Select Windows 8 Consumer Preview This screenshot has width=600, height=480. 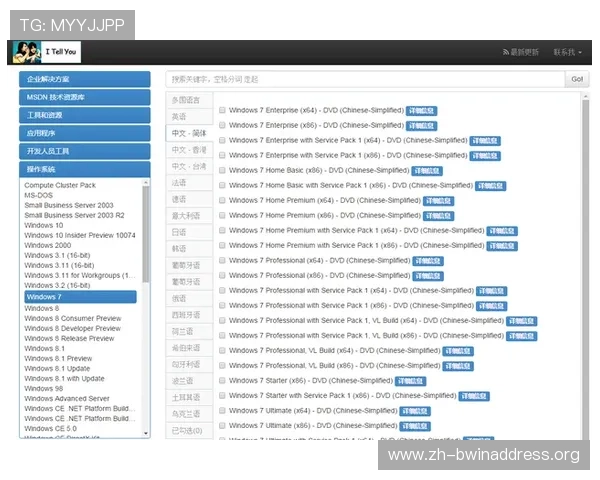point(73,318)
